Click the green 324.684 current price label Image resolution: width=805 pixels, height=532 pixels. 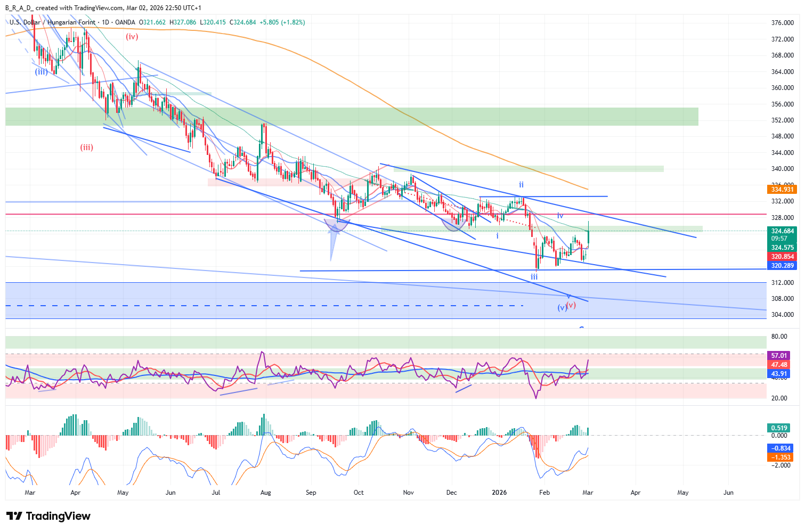tap(782, 231)
